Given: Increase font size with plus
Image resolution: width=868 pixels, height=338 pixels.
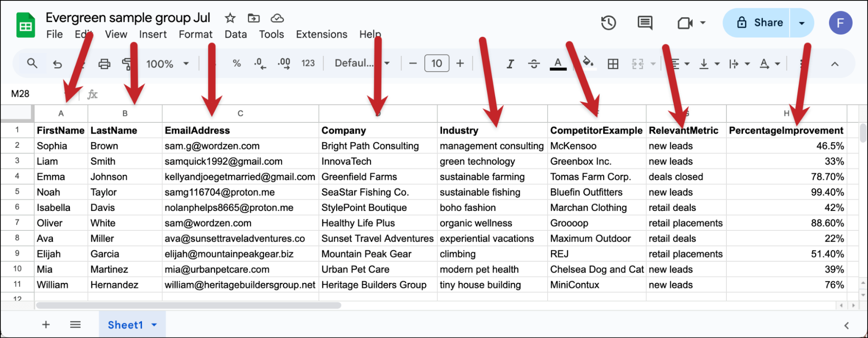Looking at the screenshot, I should [460, 63].
